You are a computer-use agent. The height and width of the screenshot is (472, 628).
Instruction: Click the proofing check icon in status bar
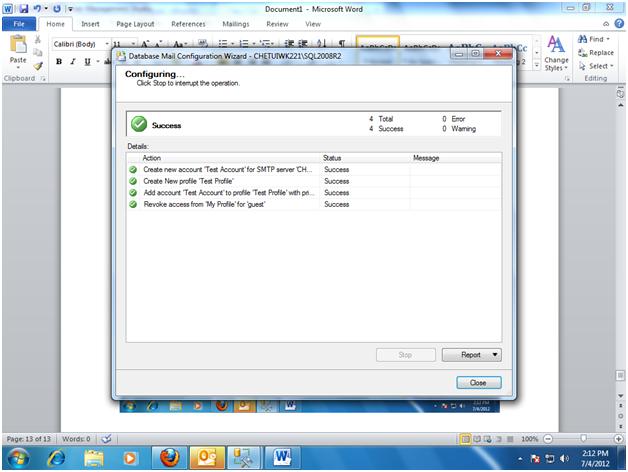(107, 439)
